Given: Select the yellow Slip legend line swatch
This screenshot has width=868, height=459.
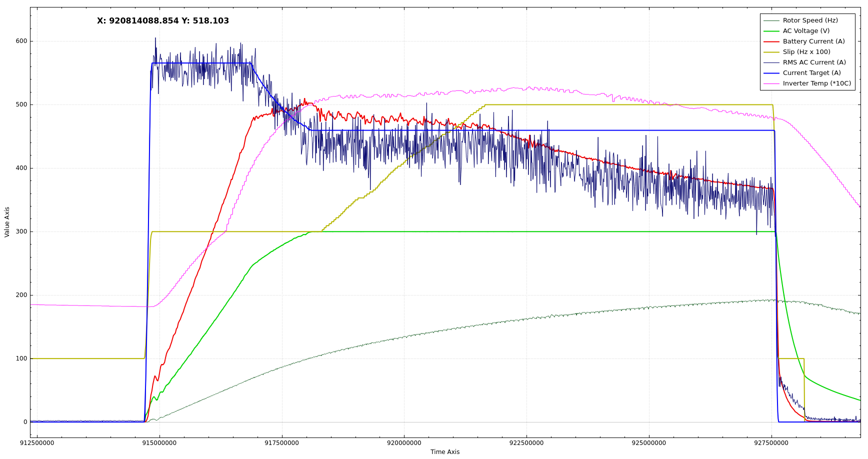Looking at the screenshot, I should click(771, 52).
